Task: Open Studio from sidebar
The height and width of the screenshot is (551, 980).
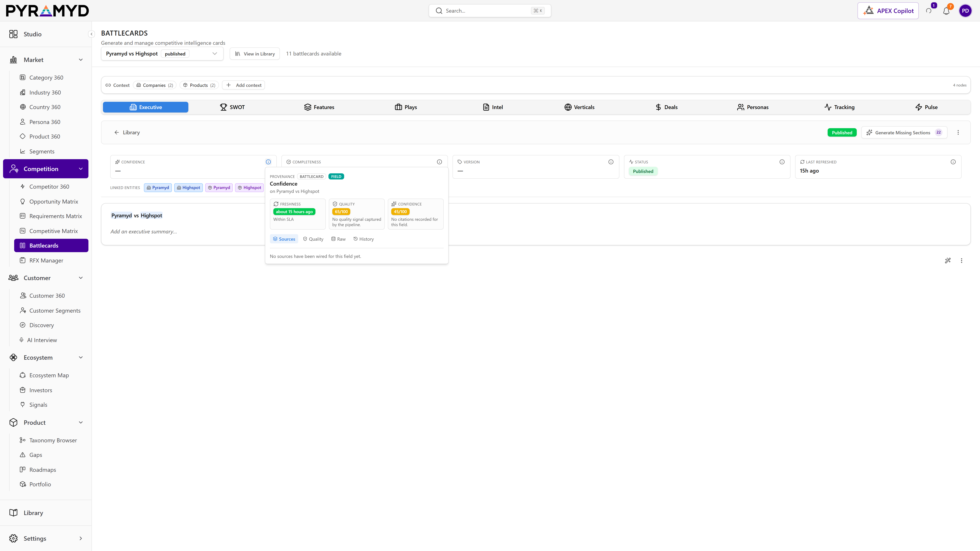Action: pyautogui.click(x=46, y=34)
